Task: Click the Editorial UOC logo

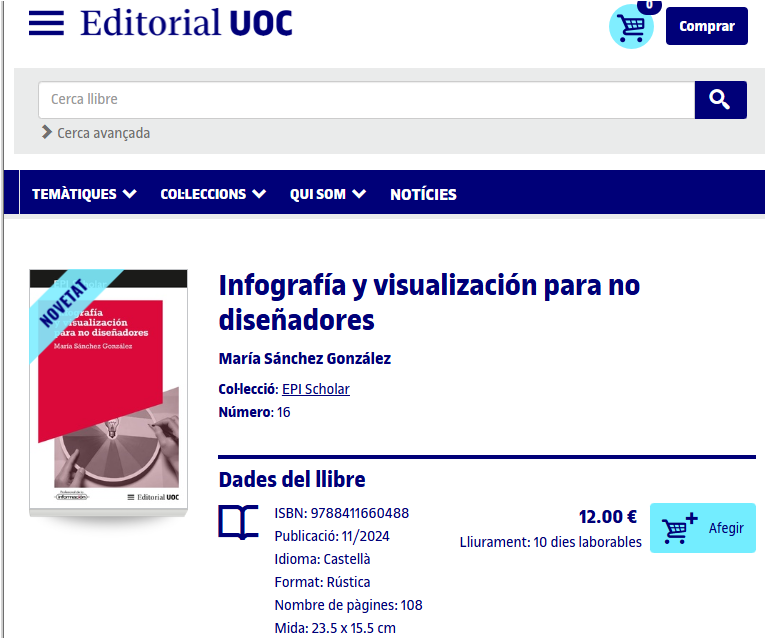Action: [186, 23]
